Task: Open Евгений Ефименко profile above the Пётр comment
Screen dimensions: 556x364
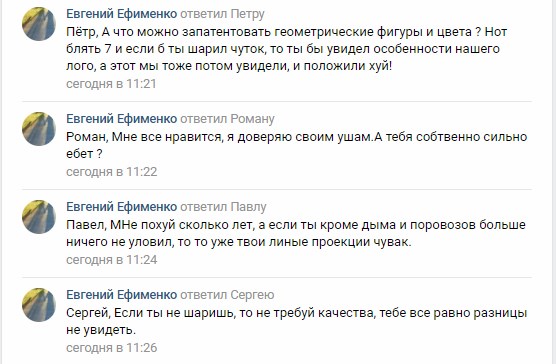Action: pos(122,14)
